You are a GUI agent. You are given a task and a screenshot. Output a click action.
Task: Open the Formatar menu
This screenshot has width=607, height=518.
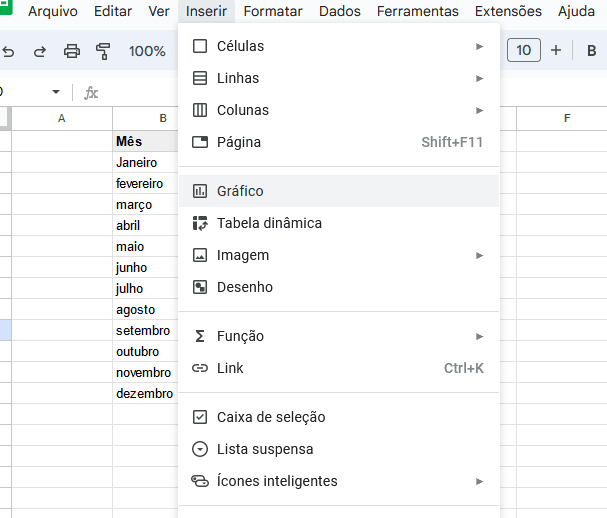(273, 12)
